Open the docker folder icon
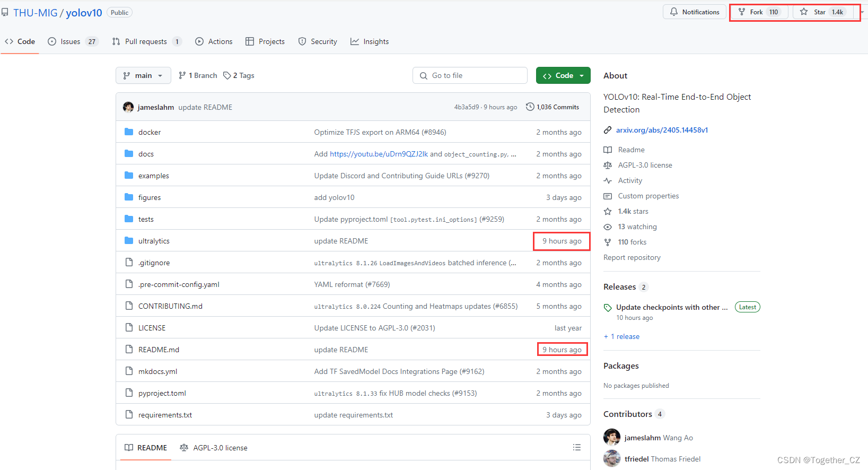 pos(129,132)
